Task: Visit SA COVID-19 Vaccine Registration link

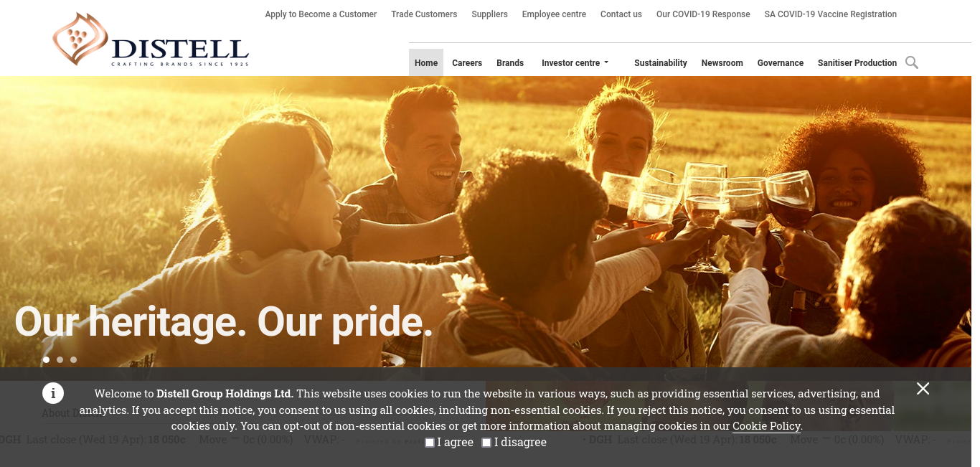Action: pos(831,14)
